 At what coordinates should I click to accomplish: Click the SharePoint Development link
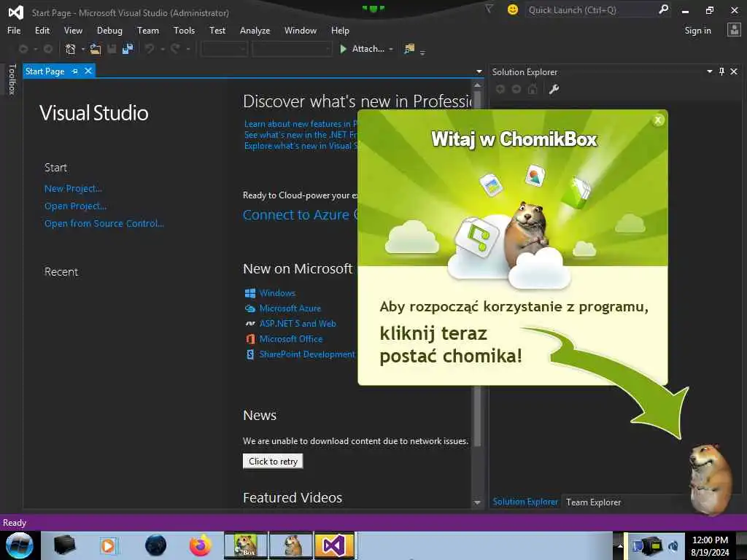coord(307,354)
